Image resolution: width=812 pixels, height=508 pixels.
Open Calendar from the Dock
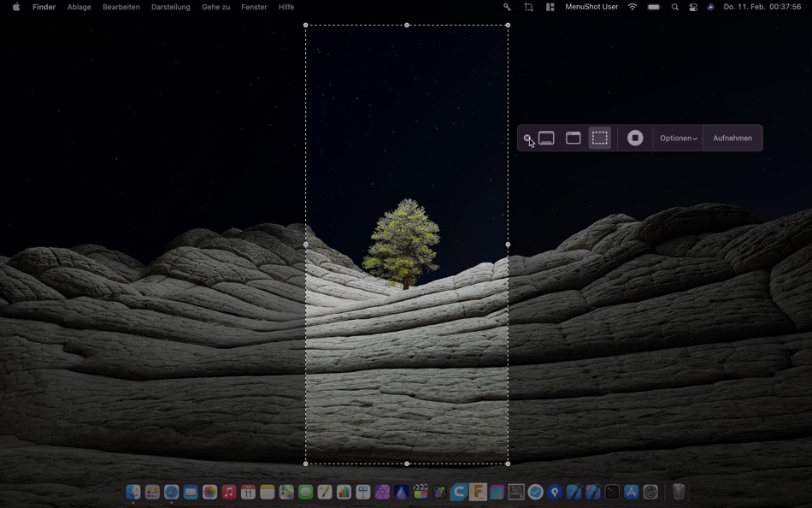pos(248,492)
